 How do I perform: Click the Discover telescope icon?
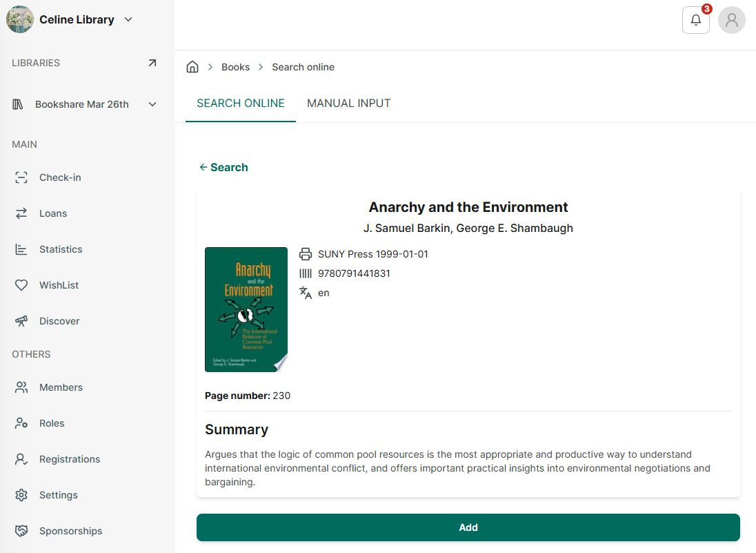tap(21, 321)
